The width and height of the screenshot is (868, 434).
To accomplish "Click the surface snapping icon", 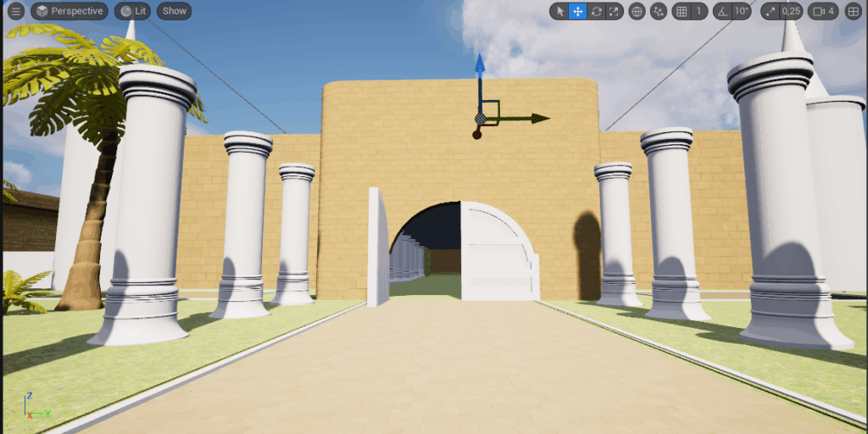I will point(659,11).
